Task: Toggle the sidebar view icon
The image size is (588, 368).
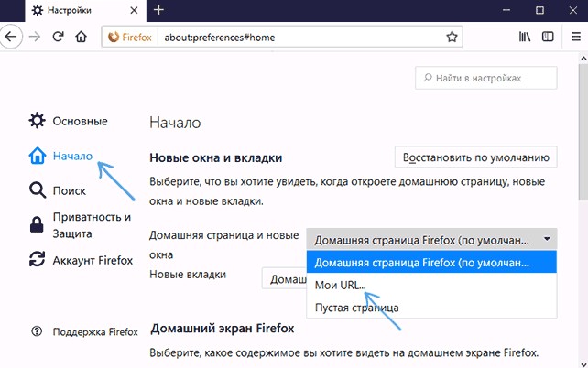Action: point(548,37)
